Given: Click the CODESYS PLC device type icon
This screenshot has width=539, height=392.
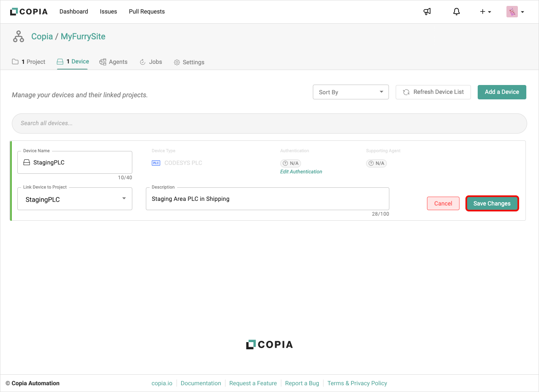Looking at the screenshot, I should 156,163.
